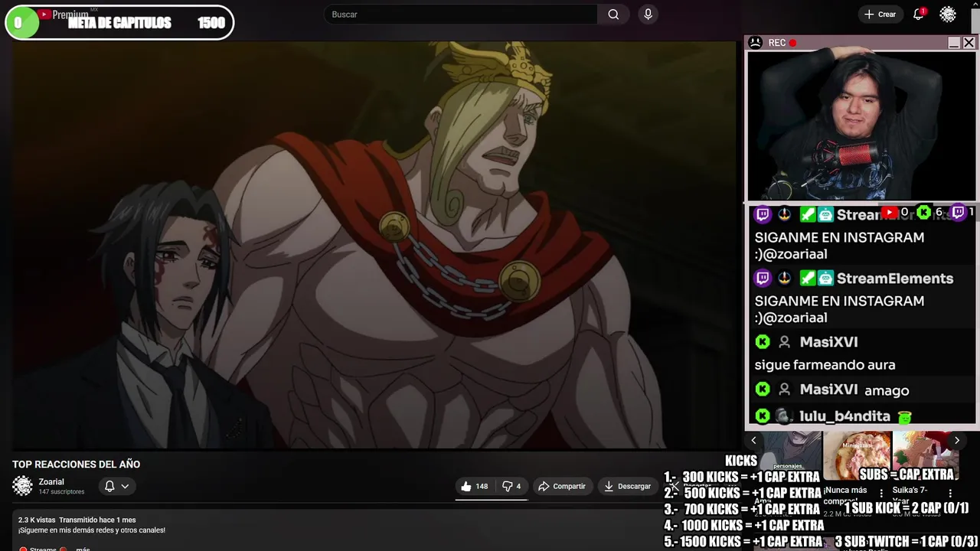The image size is (980, 551).
Task: Activate voice search microphone icon
Action: 648,15
